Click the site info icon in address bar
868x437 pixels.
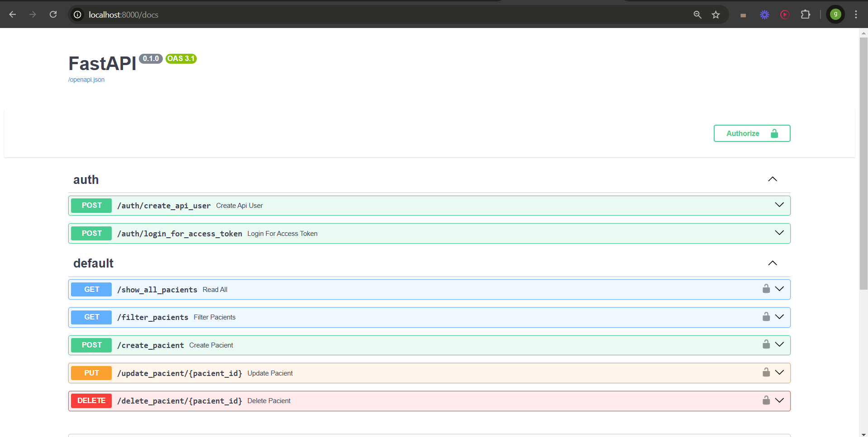[x=77, y=14]
